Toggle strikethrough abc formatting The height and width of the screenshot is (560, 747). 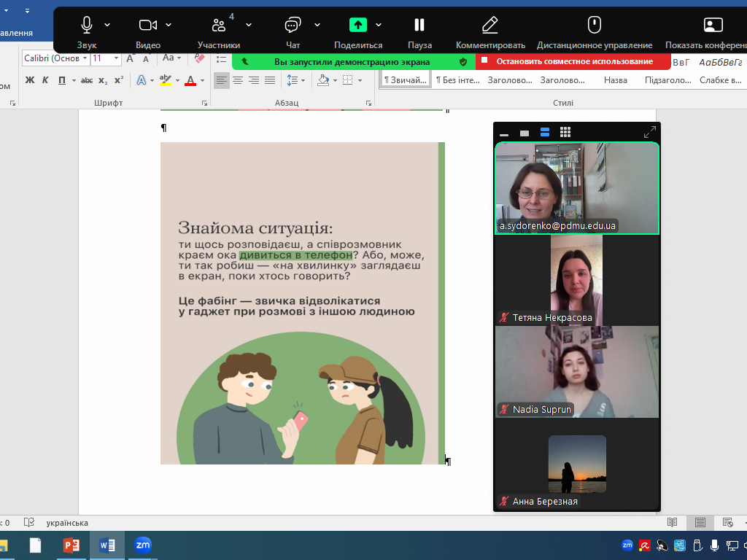pyautogui.click(x=87, y=80)
